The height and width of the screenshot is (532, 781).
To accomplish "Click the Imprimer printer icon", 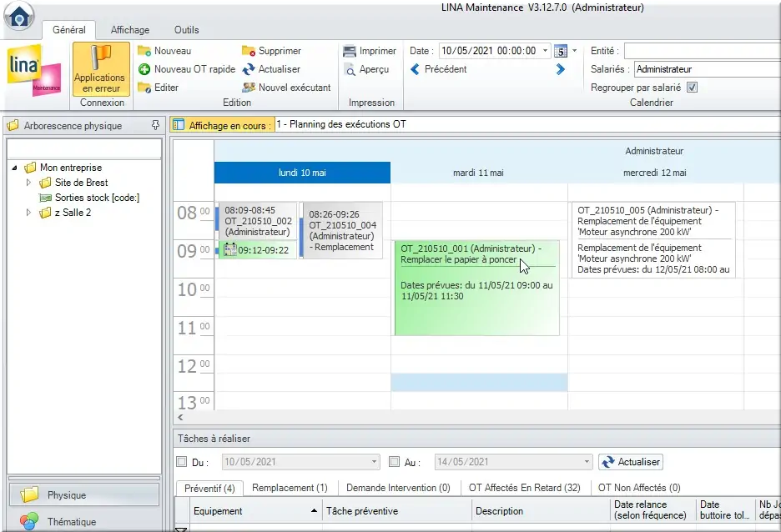I will tap(350, 51).
